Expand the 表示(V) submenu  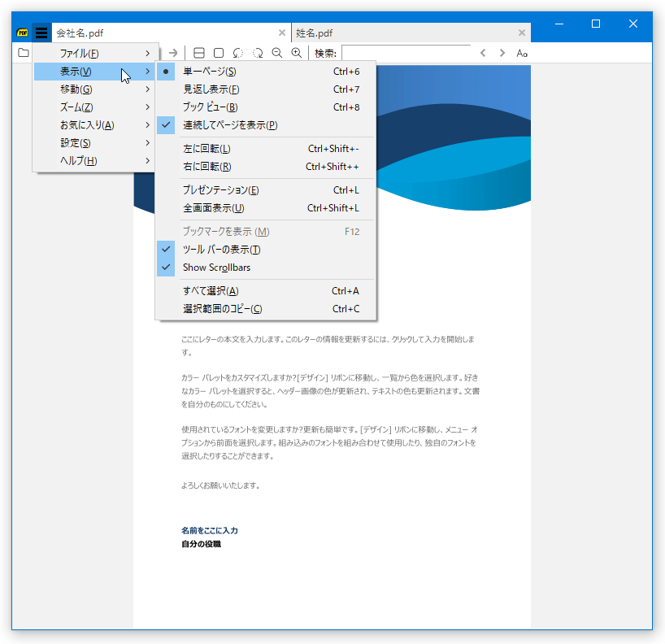pyautogui.click(x=94, y=72)
